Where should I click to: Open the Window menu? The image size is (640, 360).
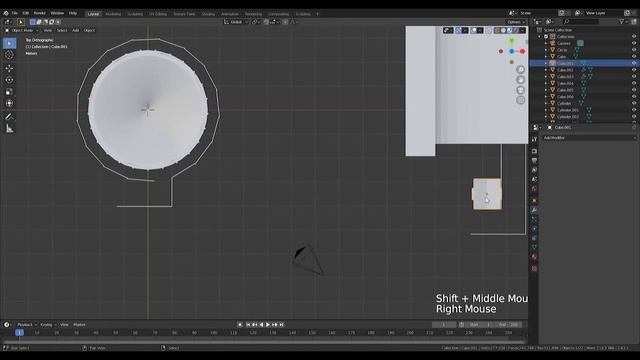(x=57, y=13)
